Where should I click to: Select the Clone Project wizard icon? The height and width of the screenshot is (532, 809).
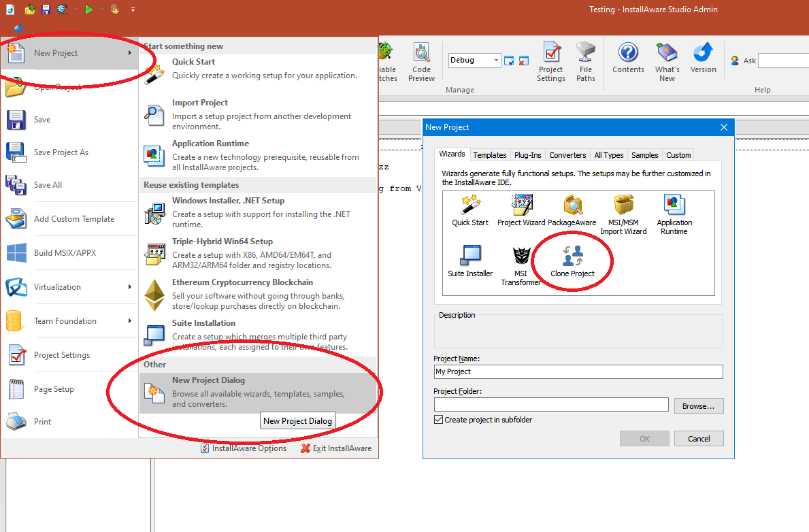click(x=572, y=261)
